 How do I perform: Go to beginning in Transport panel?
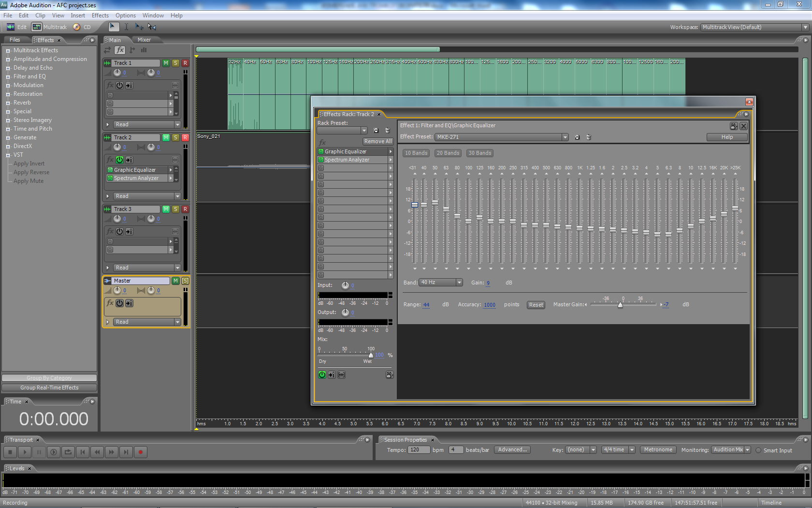click(83, 452)
